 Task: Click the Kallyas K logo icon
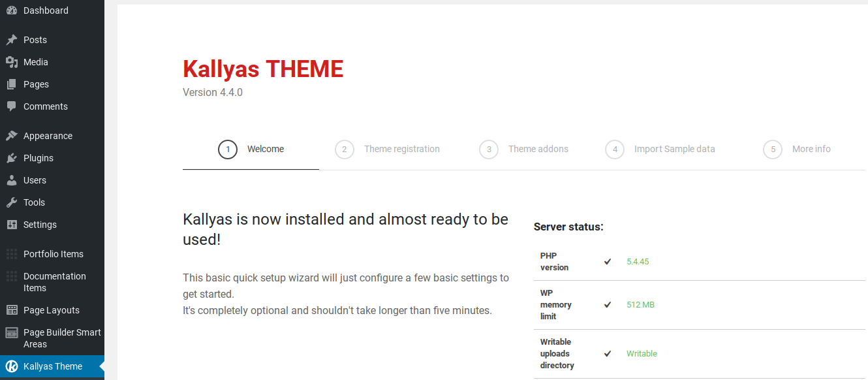pos(12,366)
